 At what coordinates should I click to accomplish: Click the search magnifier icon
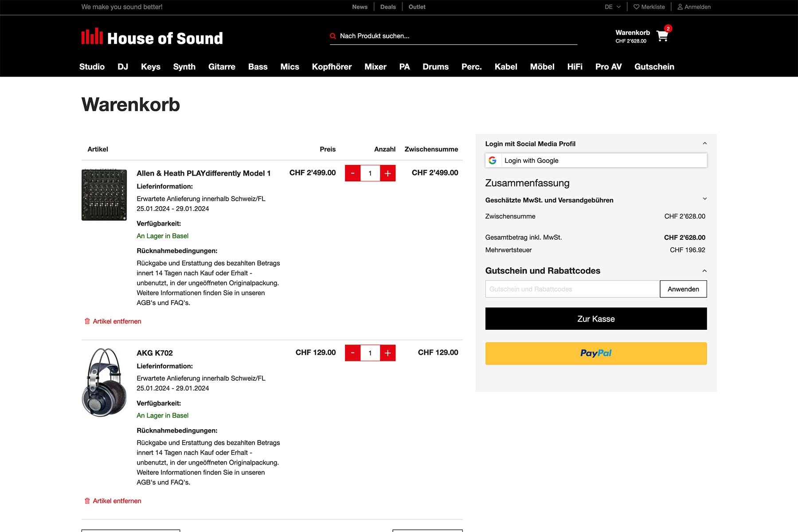(333, 36)
